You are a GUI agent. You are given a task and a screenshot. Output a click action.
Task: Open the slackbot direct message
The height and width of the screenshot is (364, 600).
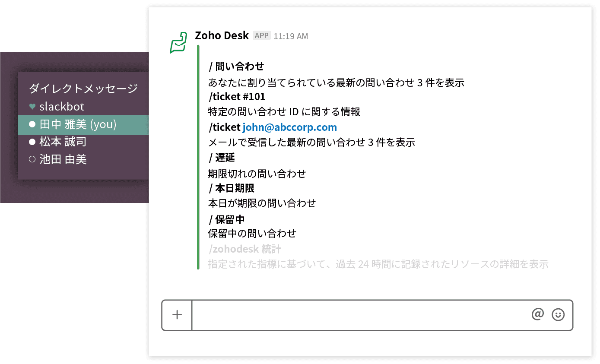[x=62, y=107]
